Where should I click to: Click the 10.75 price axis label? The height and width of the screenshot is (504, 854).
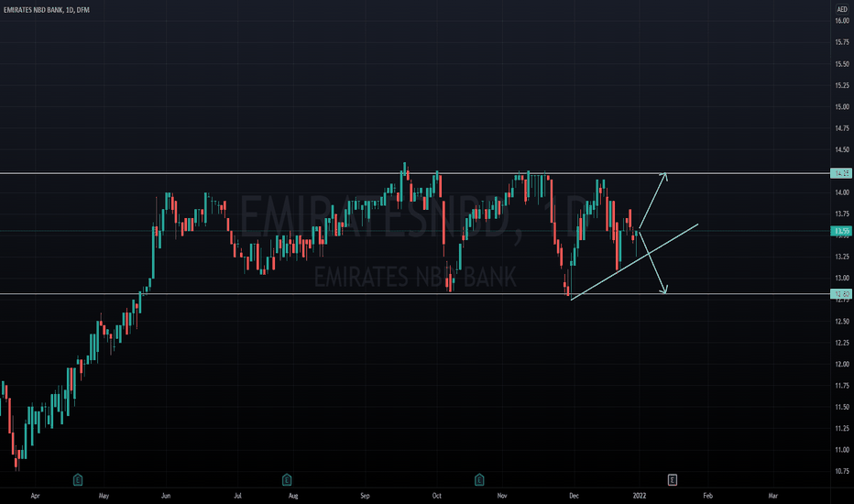pyautogui.click(x=842, y=471)
